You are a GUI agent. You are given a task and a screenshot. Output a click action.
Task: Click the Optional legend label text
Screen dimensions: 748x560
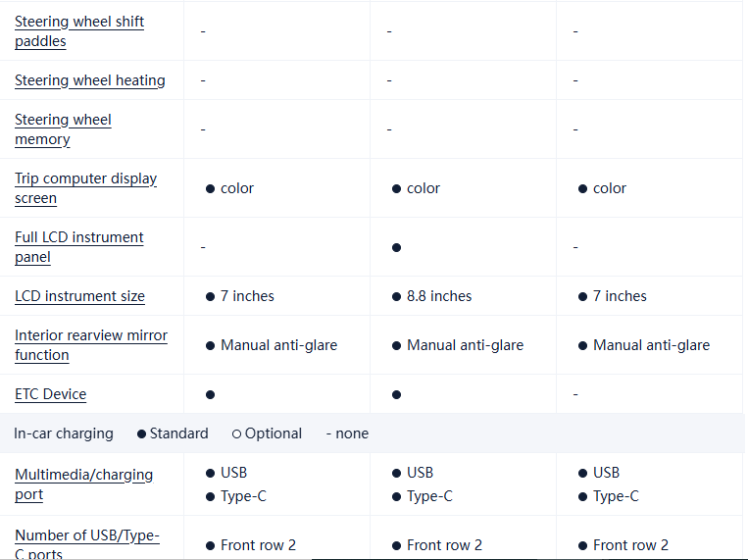tap(274, 433)
